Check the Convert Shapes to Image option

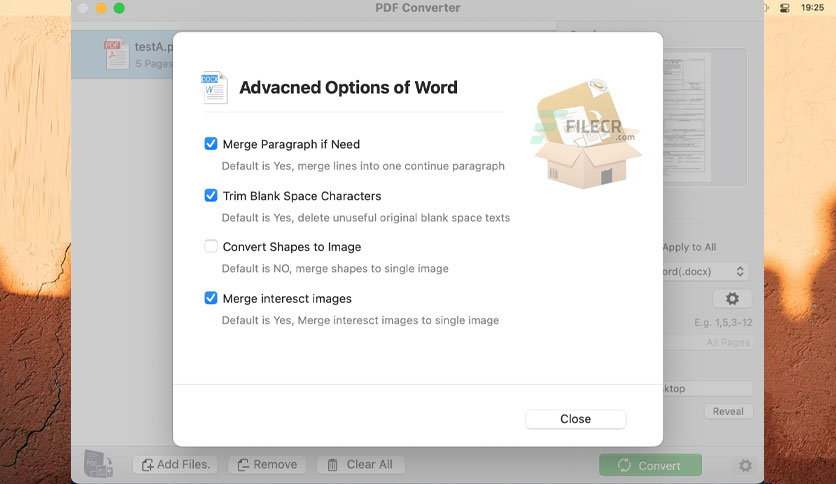click(211, 246)
